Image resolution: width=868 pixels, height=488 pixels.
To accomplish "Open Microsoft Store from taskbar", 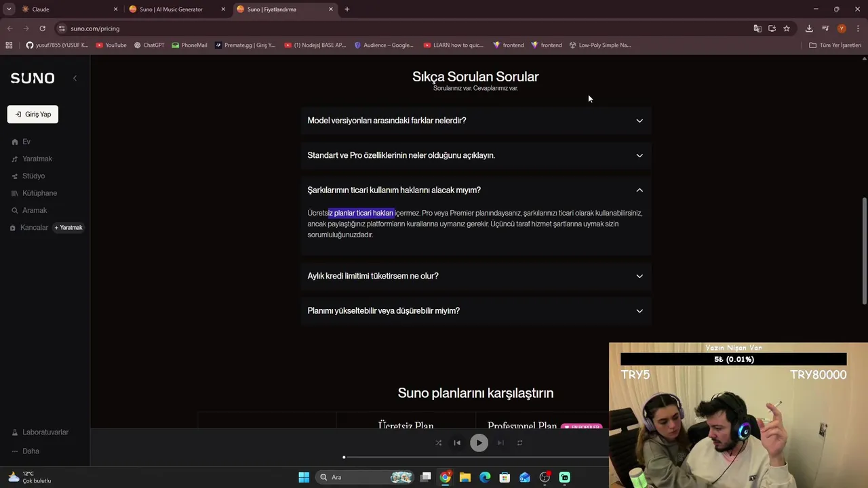I will [505, 477].
